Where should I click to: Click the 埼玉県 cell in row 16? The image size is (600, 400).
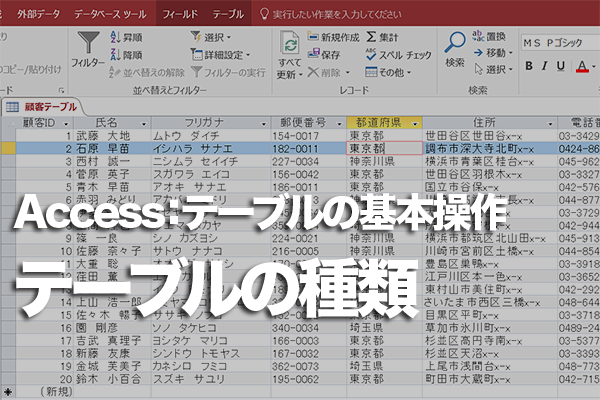[x=385, y=328]
